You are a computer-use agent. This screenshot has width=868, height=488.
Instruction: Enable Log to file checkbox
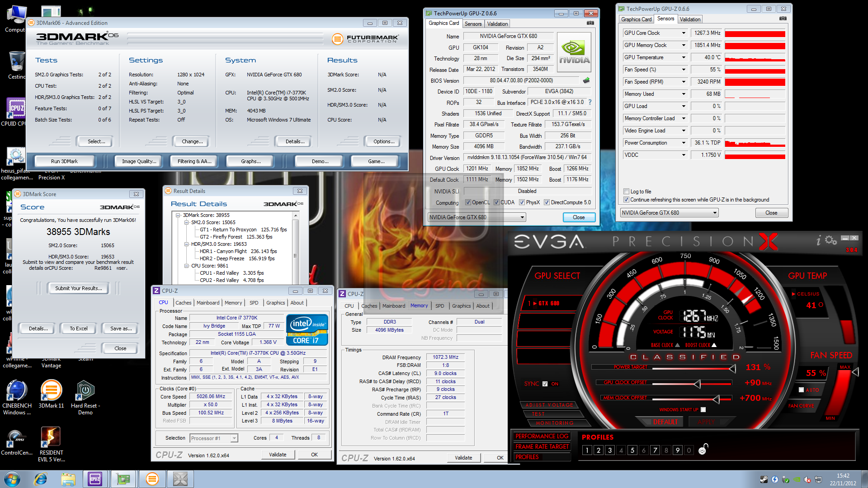(x=626, y=192)
